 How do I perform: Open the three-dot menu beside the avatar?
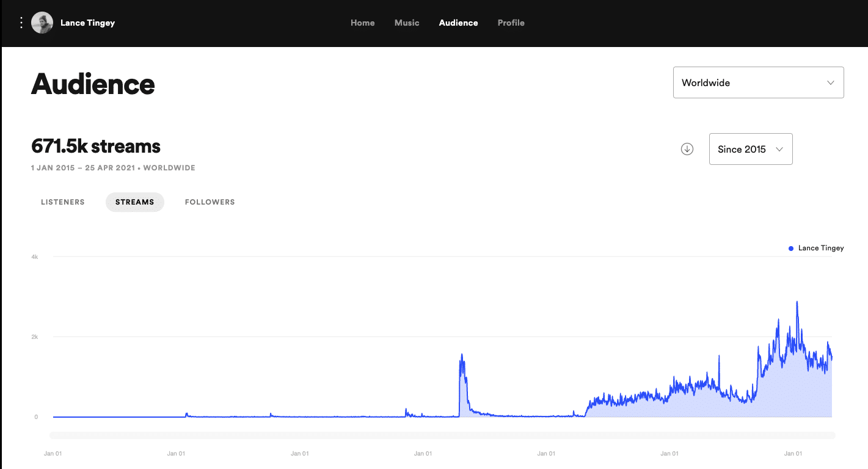pyautogui.click(x=21, y=23)
